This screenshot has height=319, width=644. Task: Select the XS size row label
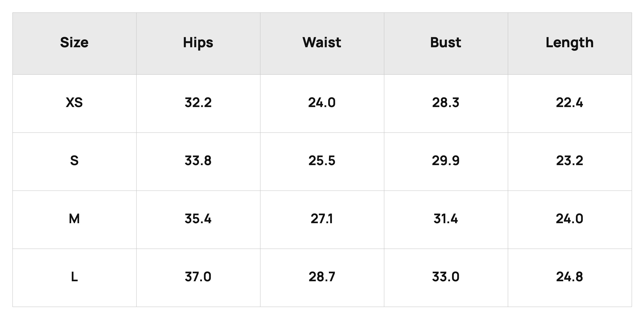(x=74, y=103)
